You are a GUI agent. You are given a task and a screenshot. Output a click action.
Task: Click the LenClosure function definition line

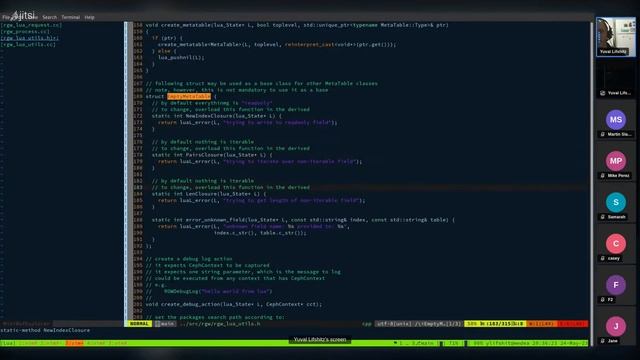(x=209, y=194)
